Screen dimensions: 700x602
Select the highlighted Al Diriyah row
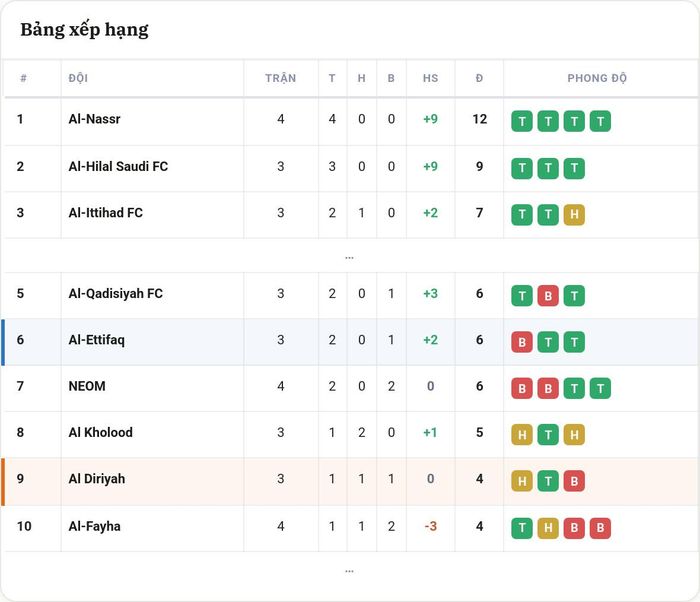coord(350,481)
